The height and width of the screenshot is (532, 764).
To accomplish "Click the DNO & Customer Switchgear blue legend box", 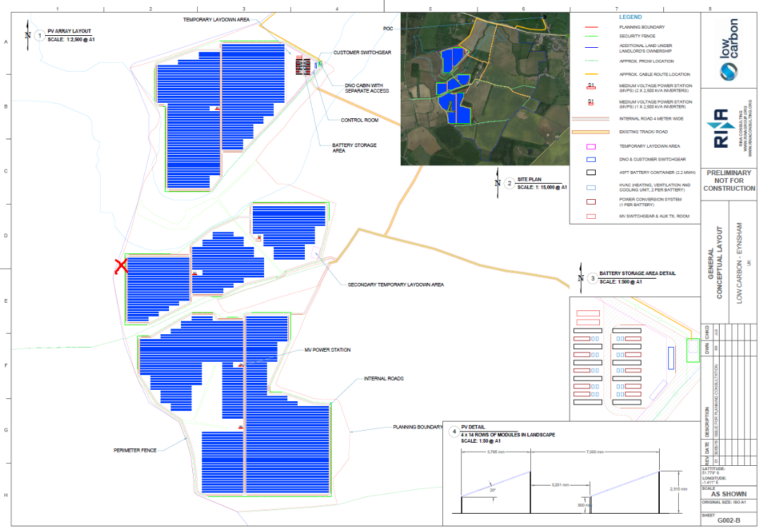I will coord(591,160).
